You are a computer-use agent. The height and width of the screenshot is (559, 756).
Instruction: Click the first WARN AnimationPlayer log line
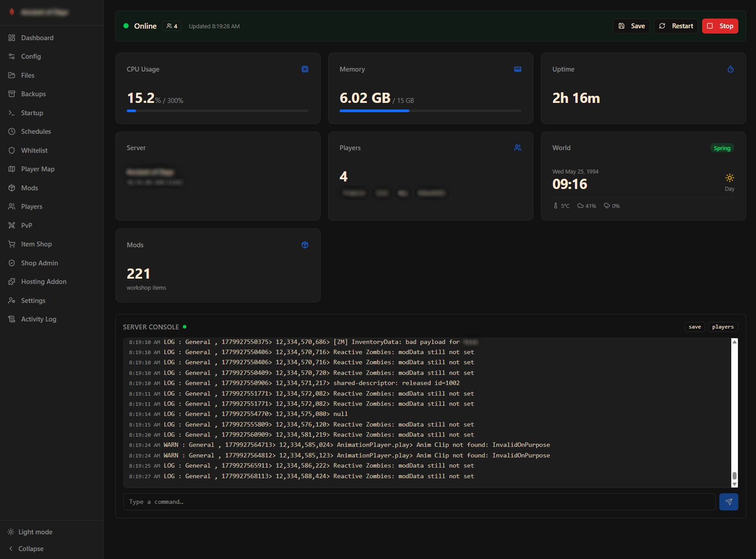click(339, 445)
